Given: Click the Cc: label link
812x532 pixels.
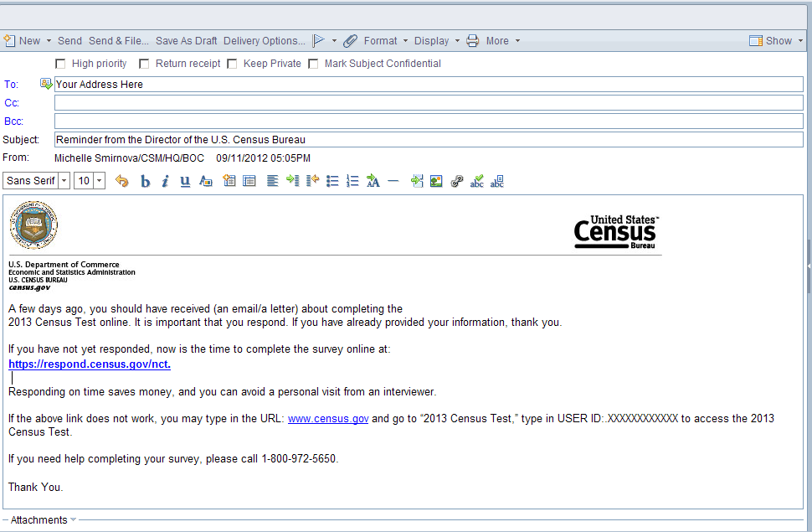Looking at the screenshot, I should pyautogui.click(x=12, y=103).
